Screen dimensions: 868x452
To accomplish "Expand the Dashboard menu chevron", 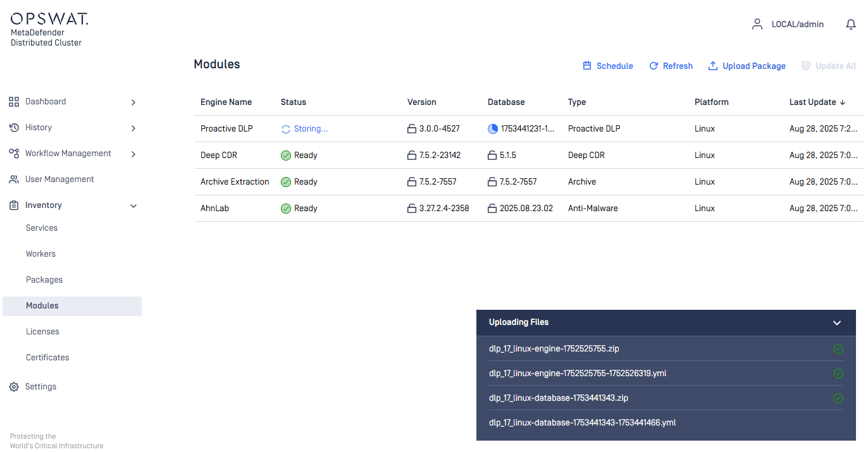I will tap(133, 102).
